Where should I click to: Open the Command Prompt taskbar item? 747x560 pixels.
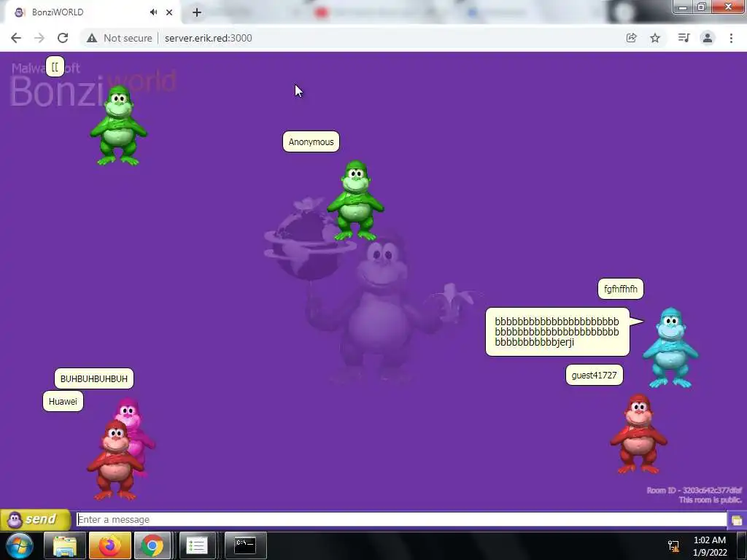pos(245,545)
